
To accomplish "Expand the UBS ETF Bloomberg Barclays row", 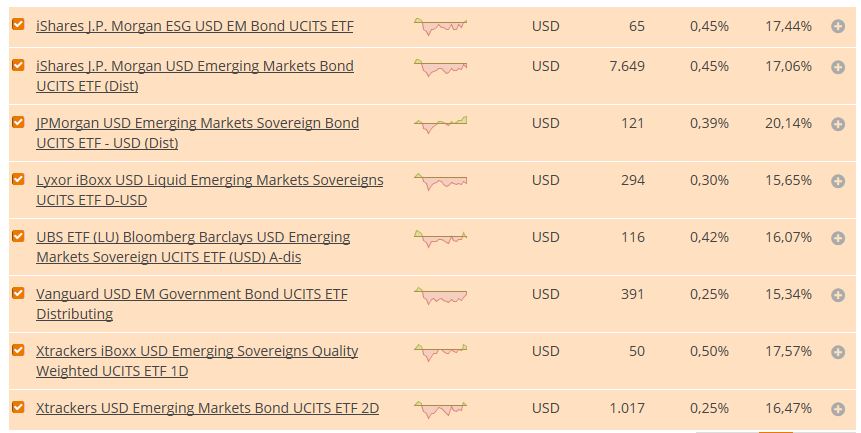I will [838, 238].
